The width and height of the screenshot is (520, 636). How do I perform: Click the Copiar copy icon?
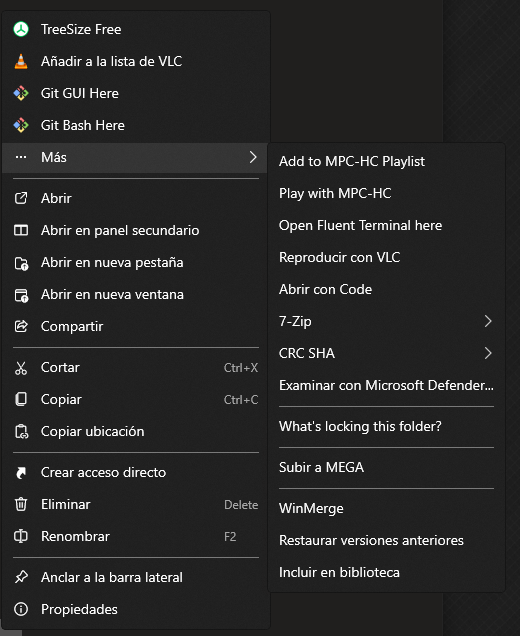[21, 400]
